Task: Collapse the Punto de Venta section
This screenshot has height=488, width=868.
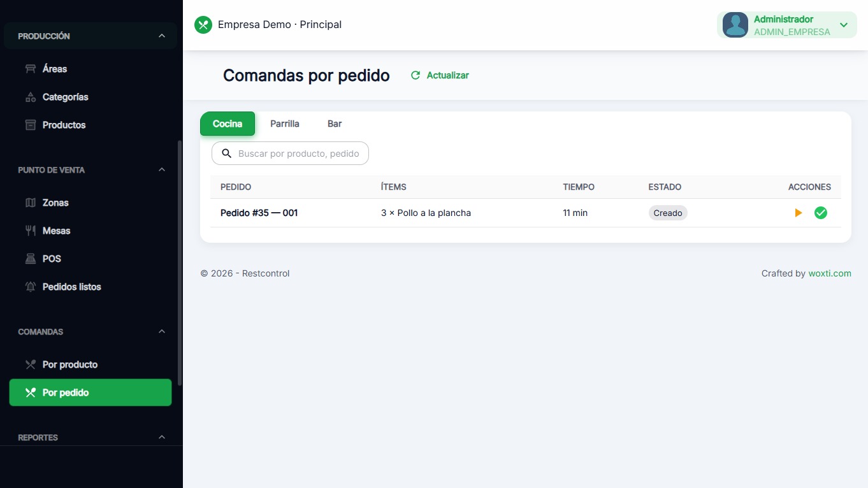Action: (162, 170)
